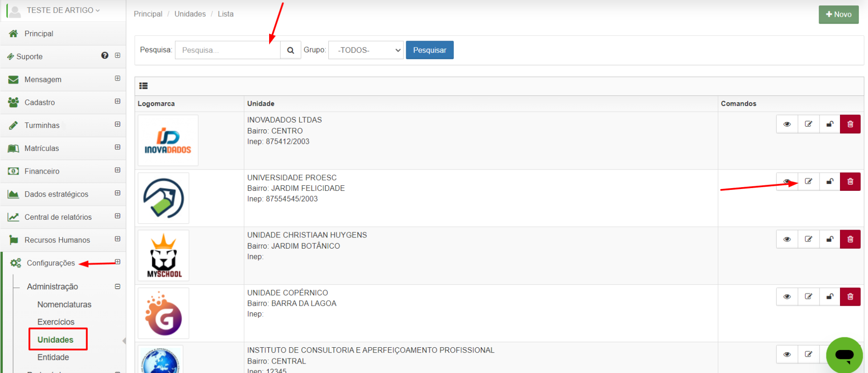Focus the Pesquisa search field
The image size is (868, 373).
point(228,50)
